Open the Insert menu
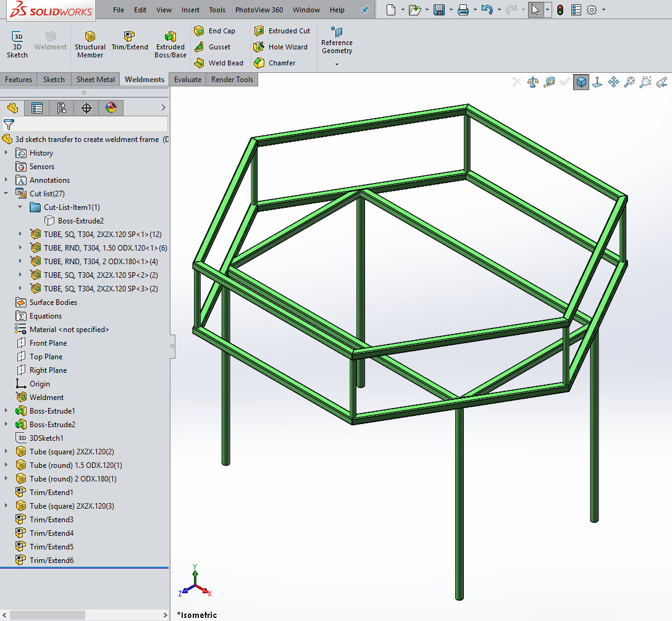The width and height of the screenshot is (672, 621). pos(190,10)
